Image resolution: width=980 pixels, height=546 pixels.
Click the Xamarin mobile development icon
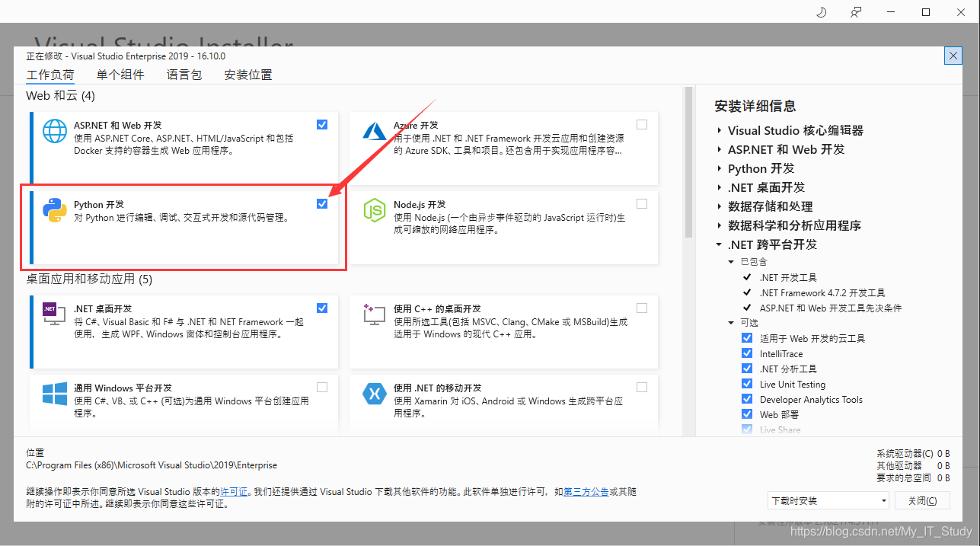375,394
